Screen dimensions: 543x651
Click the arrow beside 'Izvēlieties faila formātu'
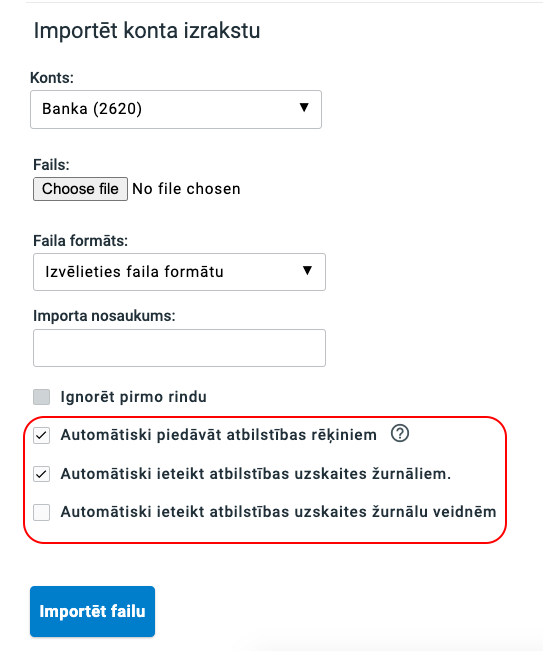[x=307, y=271]
